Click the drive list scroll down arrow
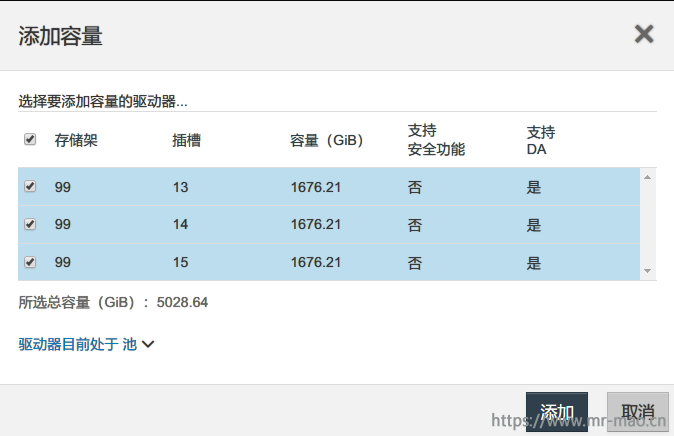This screenshot has height=436, width=674. (x=647, y=271)
